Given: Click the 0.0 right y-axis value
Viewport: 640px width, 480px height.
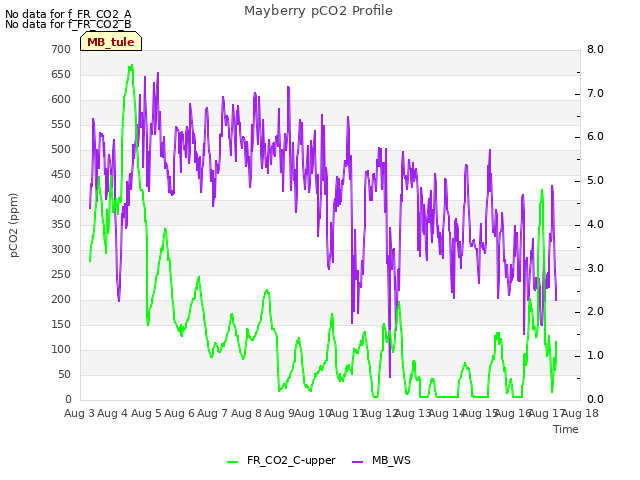Looking at the screenshot, I should tap(595, 399).
